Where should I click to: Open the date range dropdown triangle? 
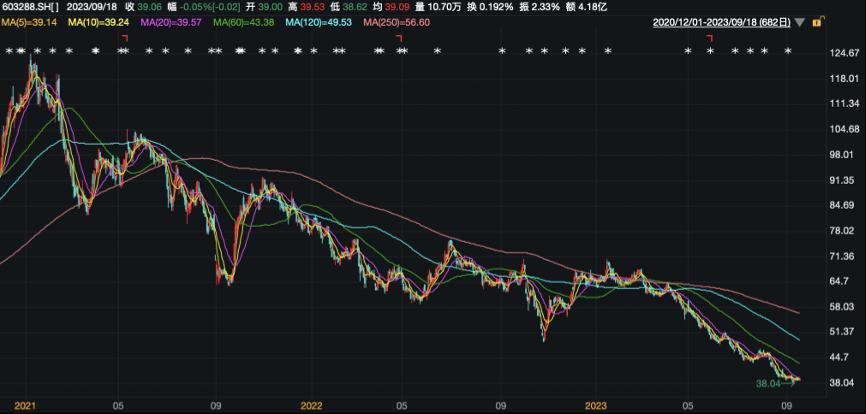click(800, 23)
